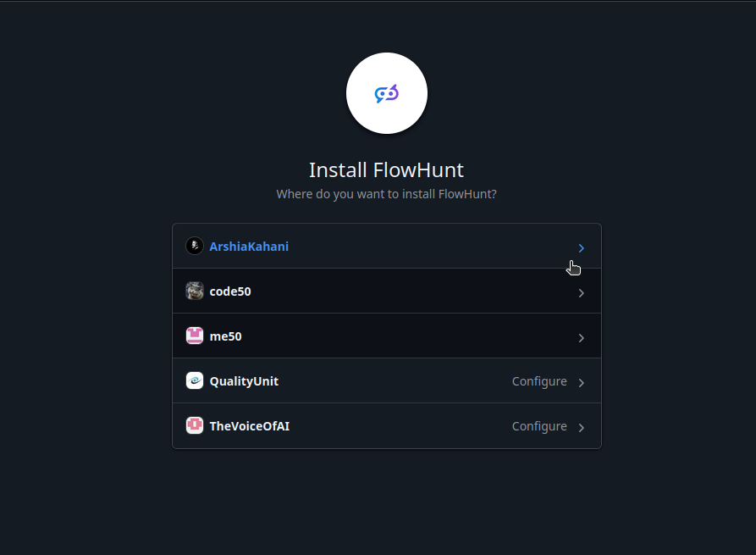The height and width of the screenshot is (555, 756).
Task: Click the FlowHunt bird logo inside the circle
Action: point(386,93)
